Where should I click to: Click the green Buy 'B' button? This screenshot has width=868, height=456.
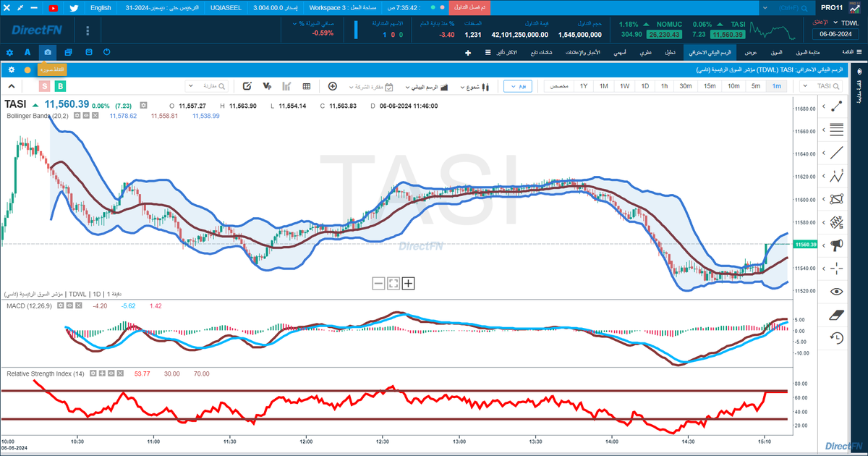pyautogui.click(x=60, y=86)
